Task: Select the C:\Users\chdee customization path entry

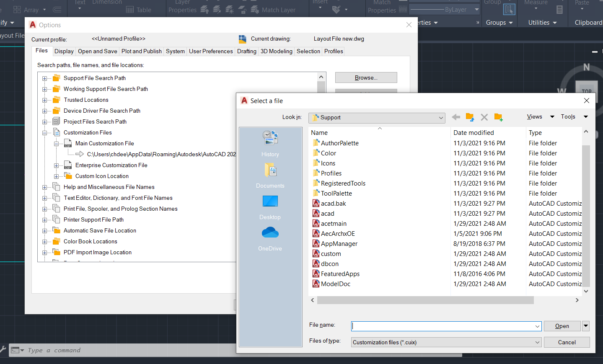Action: [x=161, y=155]
